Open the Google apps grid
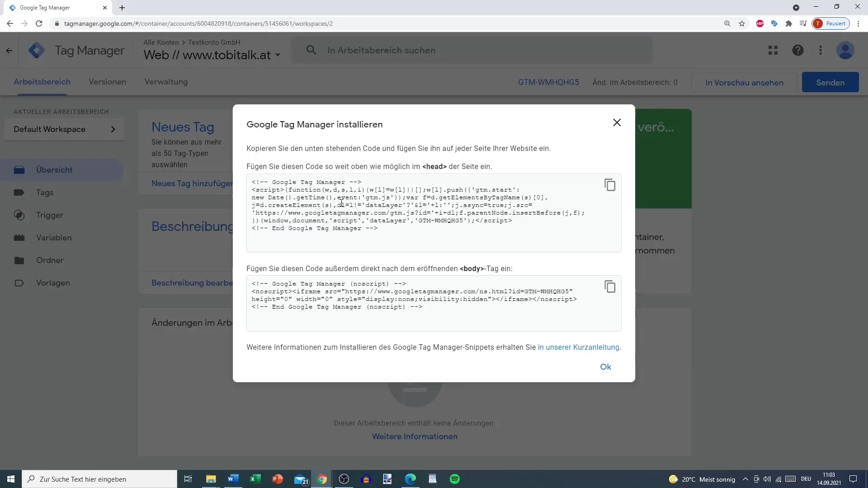Screen dimensions: 868x488 (x=773, y=50)
